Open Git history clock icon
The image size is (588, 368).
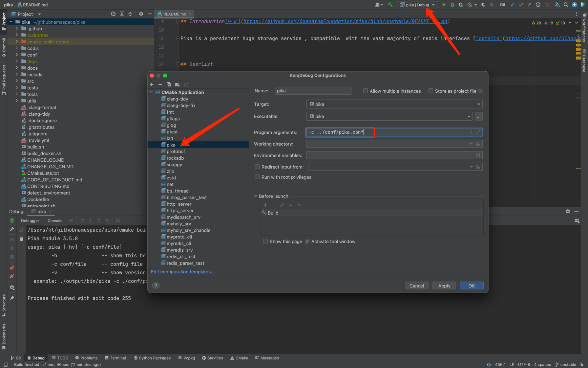point(538,5)
